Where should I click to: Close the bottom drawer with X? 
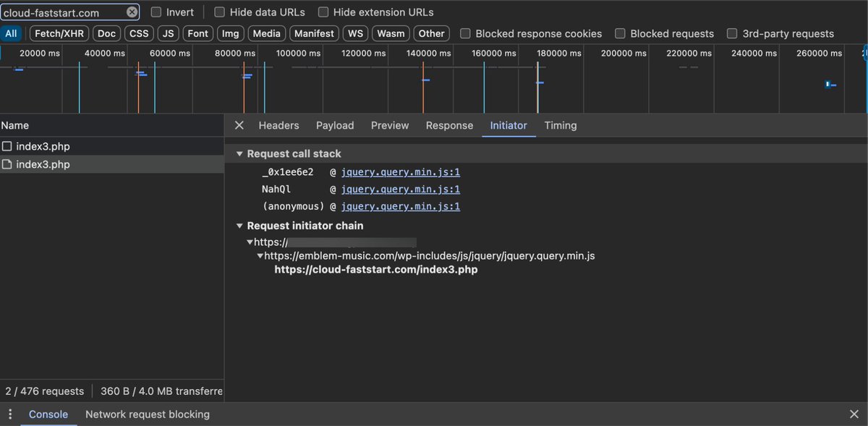point(854,414)
